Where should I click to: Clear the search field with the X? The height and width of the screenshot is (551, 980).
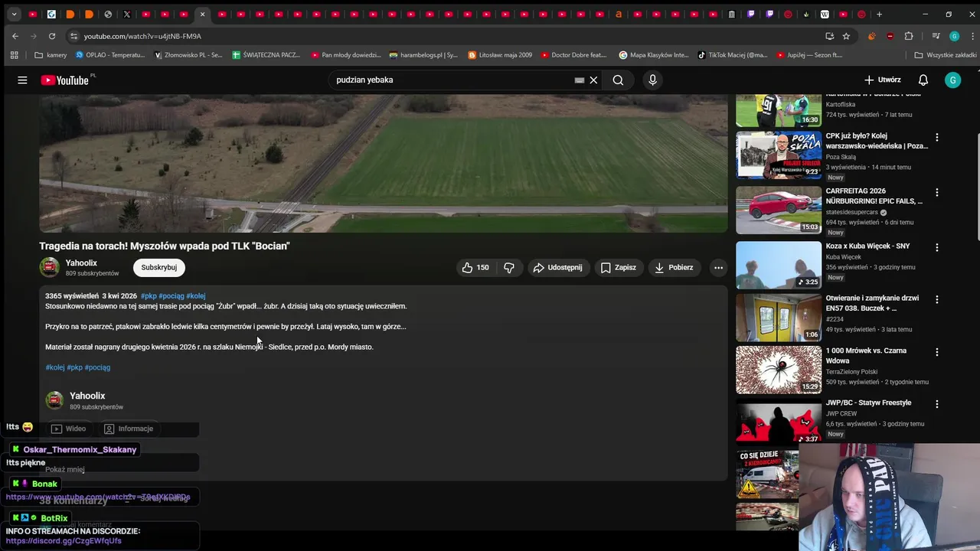[593, 80]
